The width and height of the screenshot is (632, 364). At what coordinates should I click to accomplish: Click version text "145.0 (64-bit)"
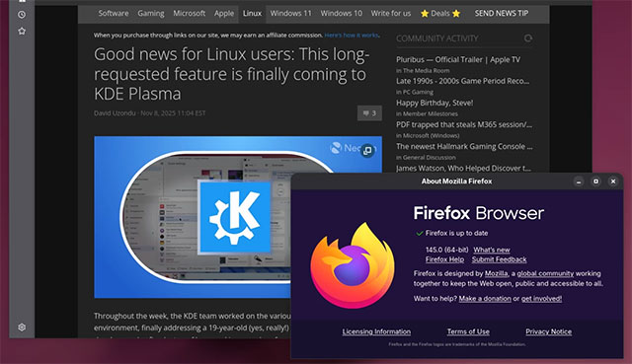447,250
